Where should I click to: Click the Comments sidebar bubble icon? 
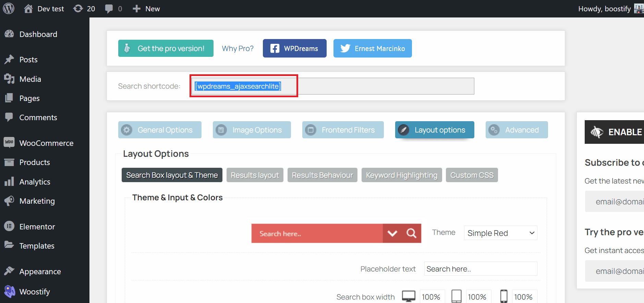(x=9, y=117)
